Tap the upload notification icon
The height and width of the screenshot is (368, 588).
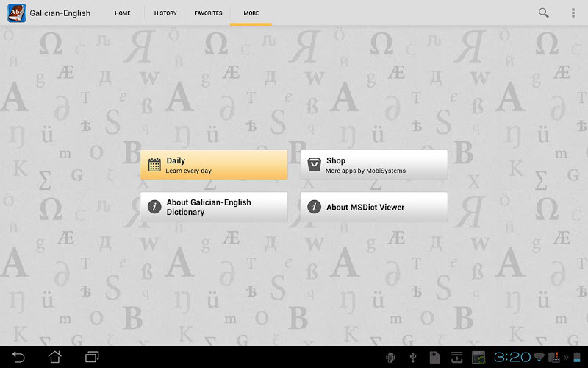pyautogui.click(x=456, y=358)
